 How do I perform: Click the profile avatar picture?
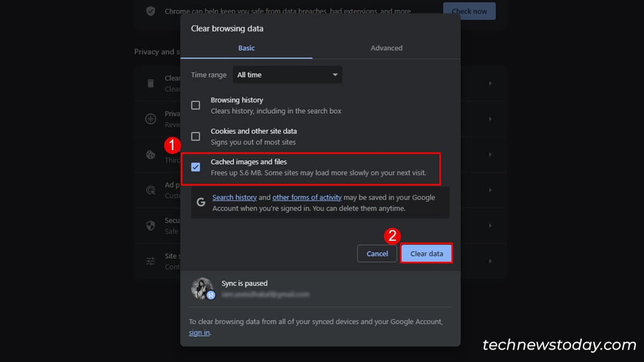[202, 289]
